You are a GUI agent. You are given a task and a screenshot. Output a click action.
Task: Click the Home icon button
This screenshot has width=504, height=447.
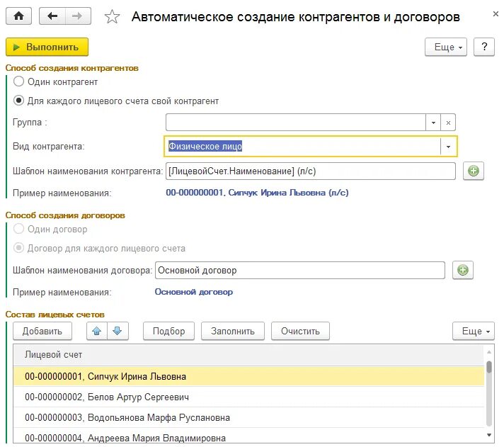pos(18,16)
